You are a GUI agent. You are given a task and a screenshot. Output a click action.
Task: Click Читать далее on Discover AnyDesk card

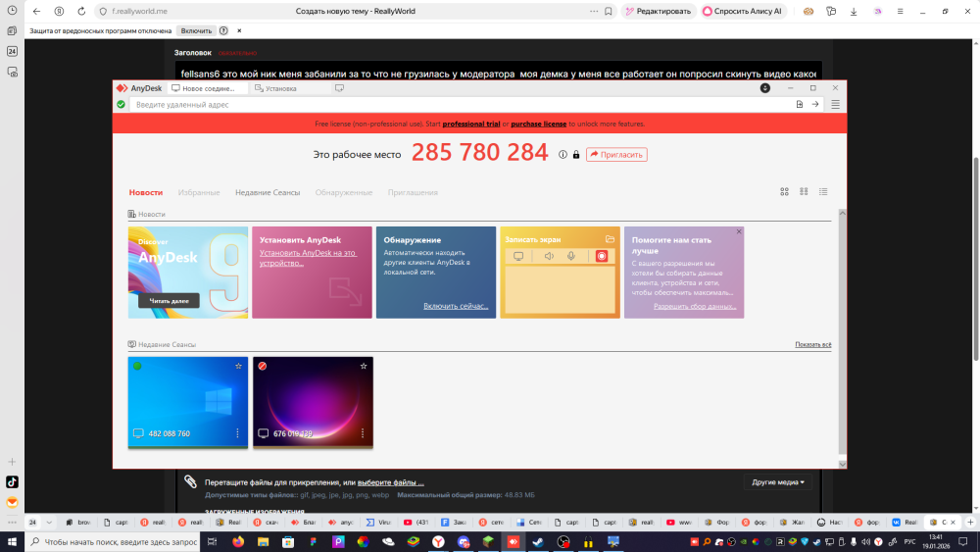tap(169, 301)
